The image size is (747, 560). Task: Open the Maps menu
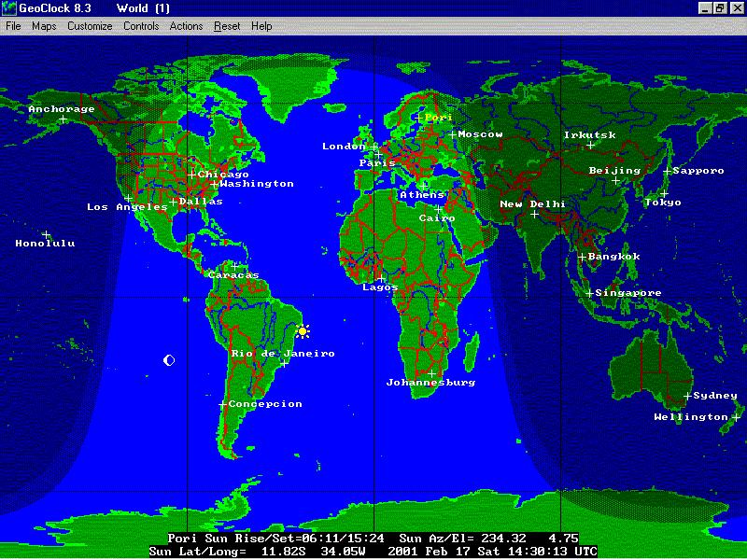44,26
